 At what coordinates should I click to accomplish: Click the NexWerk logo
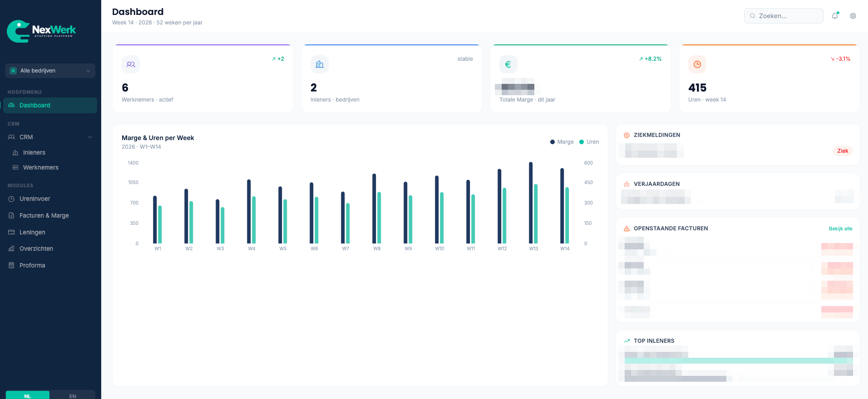(41, 31)
